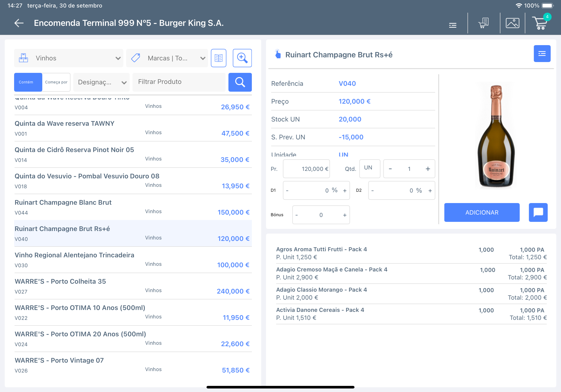This screenshot has height=392, width=561.
Task: Expand the Marcas brand dropdown
Action: pos(167,58)
